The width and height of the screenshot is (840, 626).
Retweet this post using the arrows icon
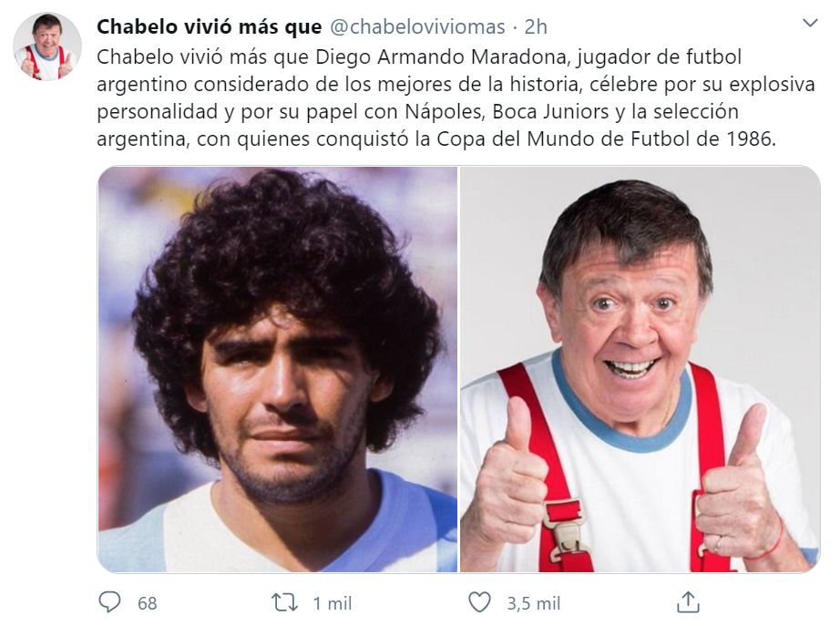click(x=284, y=602)
